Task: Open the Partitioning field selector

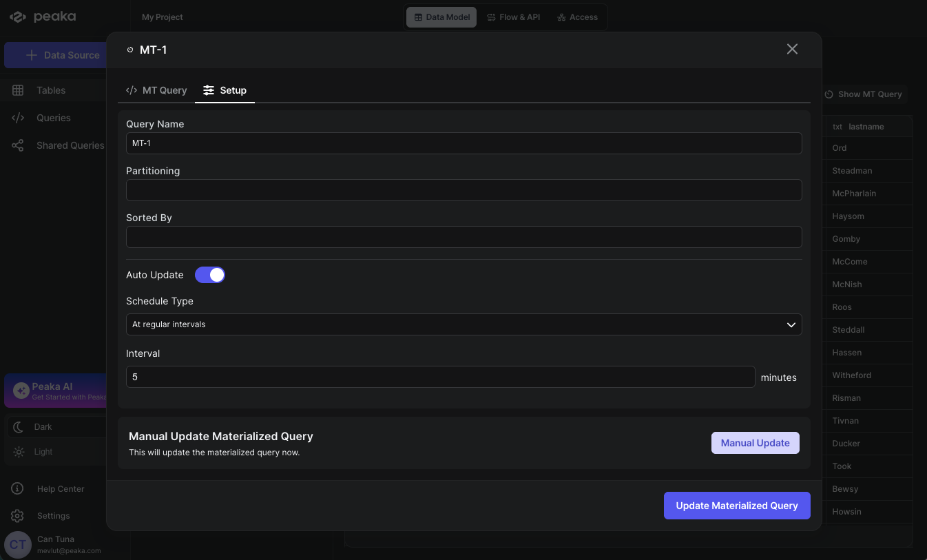Action: click(x=463, y=190)
